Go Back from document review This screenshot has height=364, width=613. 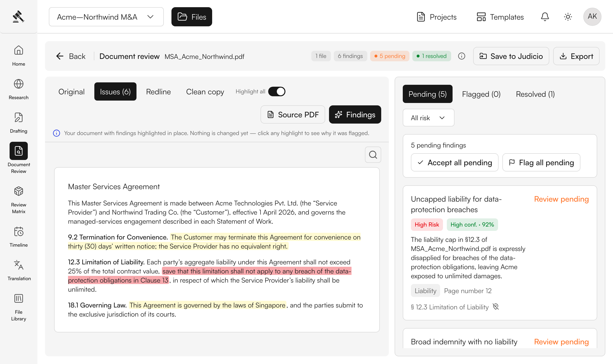[71, 56]
